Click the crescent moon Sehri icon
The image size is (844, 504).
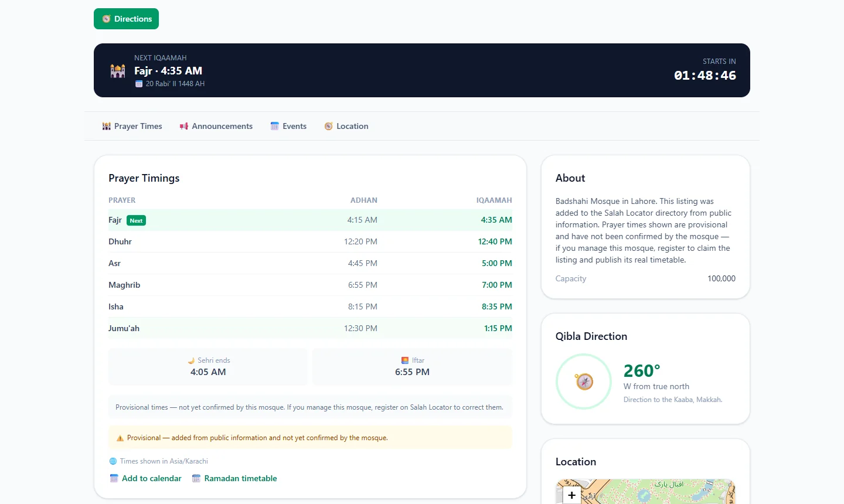pyautogui.click(x=191, y=360)
